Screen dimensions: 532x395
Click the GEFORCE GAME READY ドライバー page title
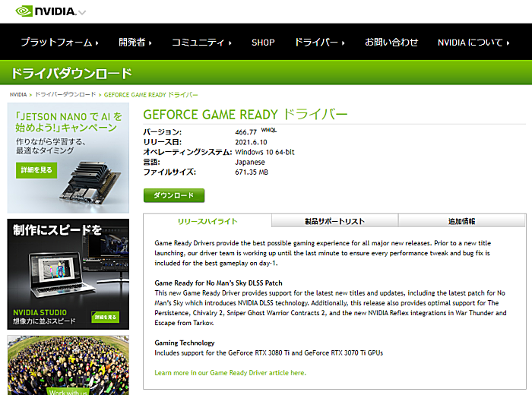(x=245, y=115)
